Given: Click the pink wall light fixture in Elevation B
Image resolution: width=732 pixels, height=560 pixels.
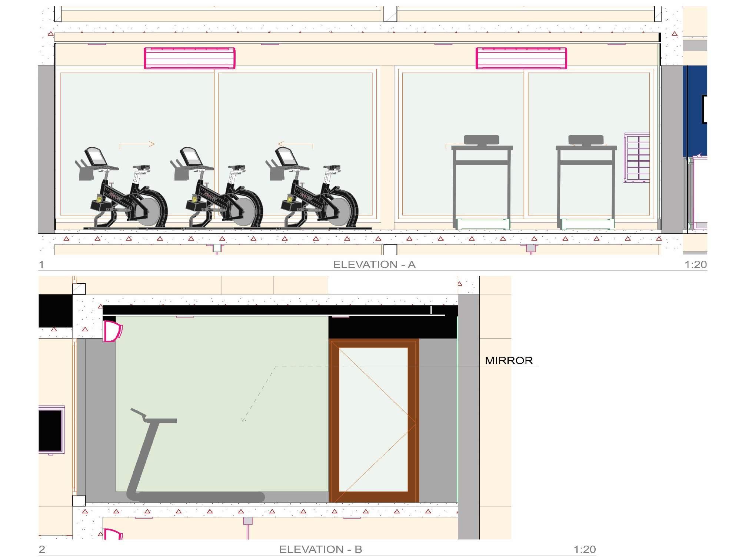Looking at the screenshot, I should coord(113,331).
